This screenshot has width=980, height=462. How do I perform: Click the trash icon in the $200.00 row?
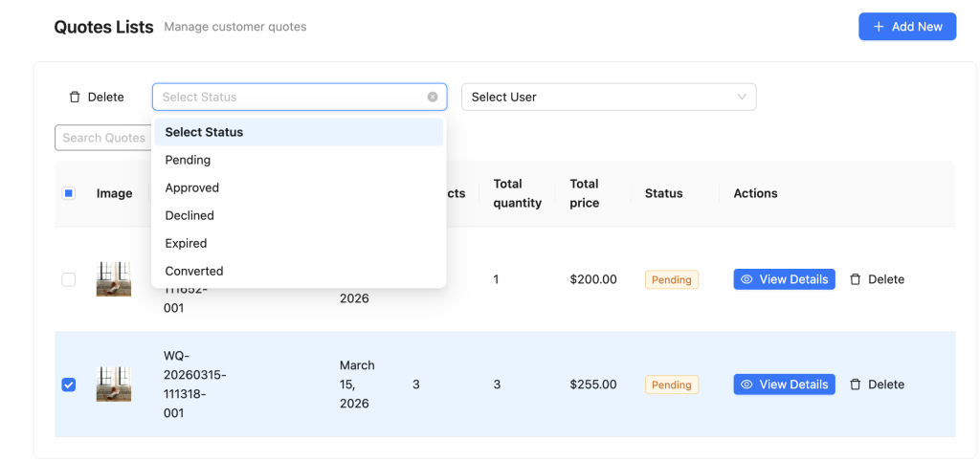(x=856, y=279)
